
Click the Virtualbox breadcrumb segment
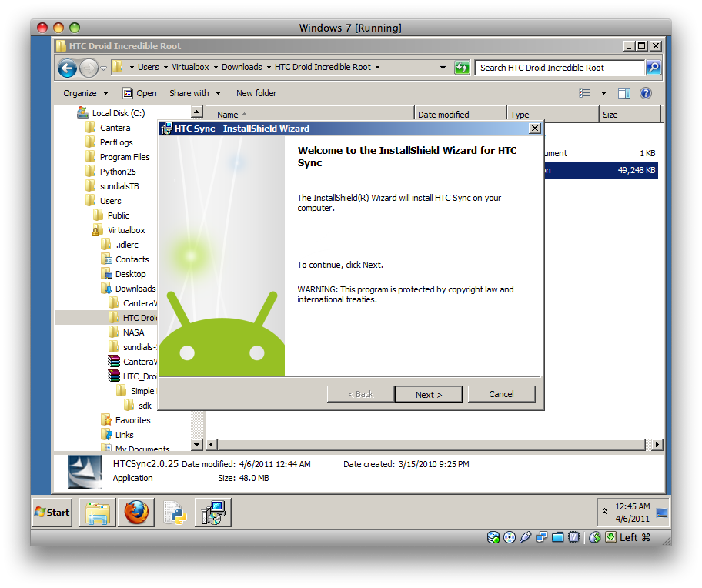pos(190,67)
